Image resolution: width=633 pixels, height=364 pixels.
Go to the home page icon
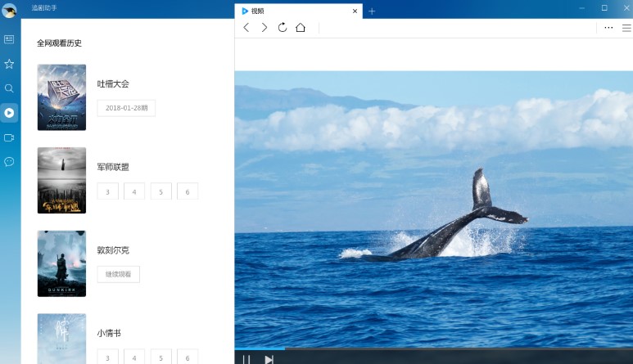[301, 28]
